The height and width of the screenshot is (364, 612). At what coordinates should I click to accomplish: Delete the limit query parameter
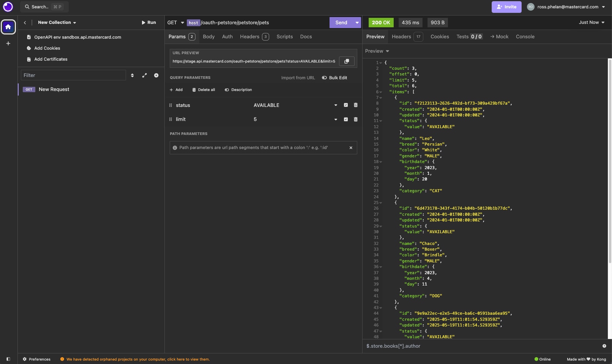tap(356, 119)
